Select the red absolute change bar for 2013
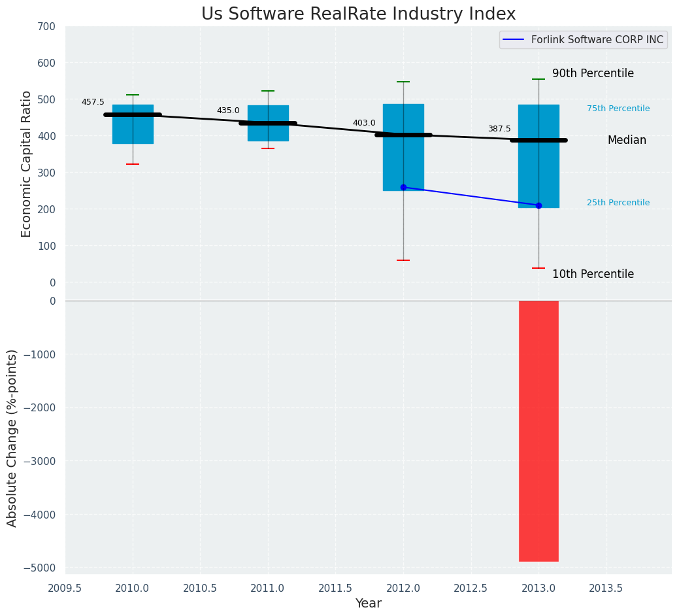679x616 pixels. [538, 431]
